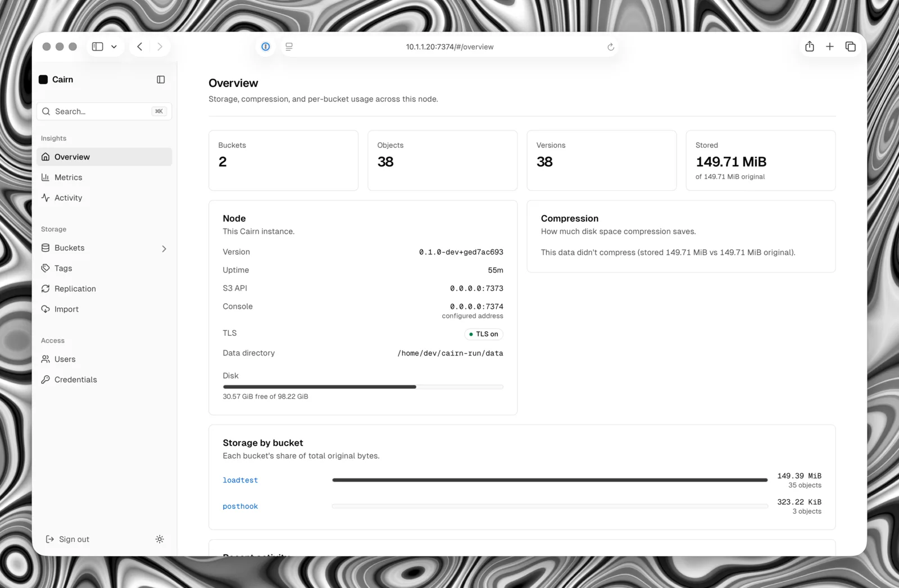Click the Buckets database icon
899x588 pixels.
point(46,248)
